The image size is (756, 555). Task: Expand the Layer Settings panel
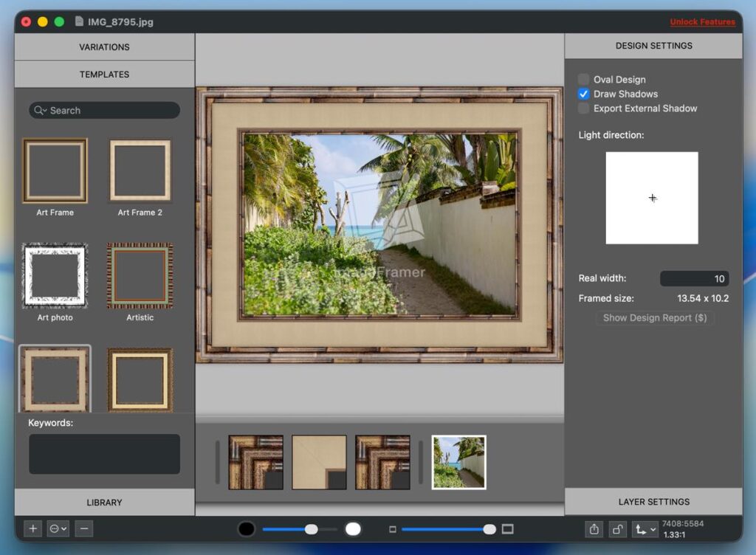click(653, 502)
